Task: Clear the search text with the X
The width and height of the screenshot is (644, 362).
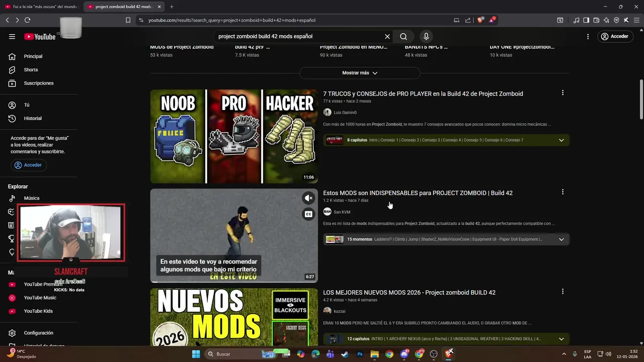Action: click(x=387, y=36)
